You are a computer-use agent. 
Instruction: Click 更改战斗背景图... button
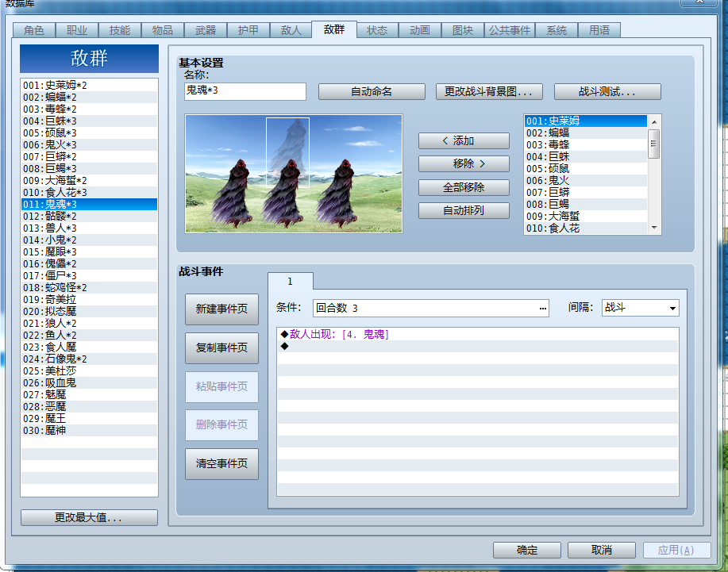coord(489,91)
